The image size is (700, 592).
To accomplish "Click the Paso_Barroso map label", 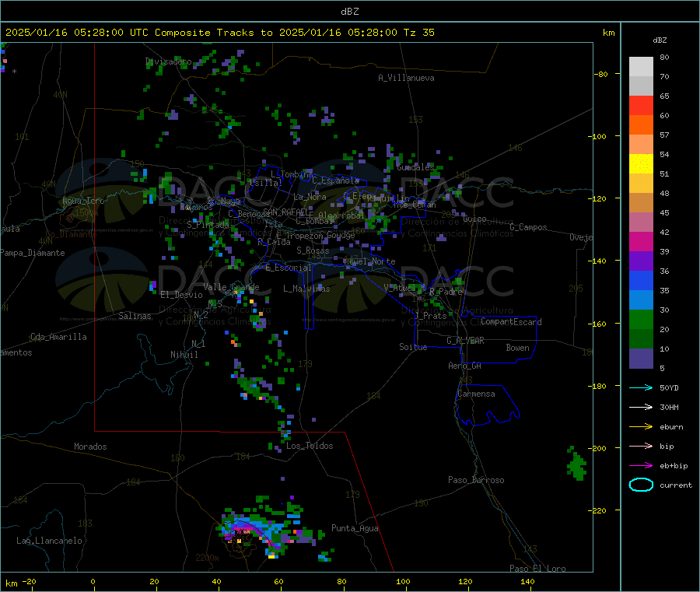I will point(476,480).
